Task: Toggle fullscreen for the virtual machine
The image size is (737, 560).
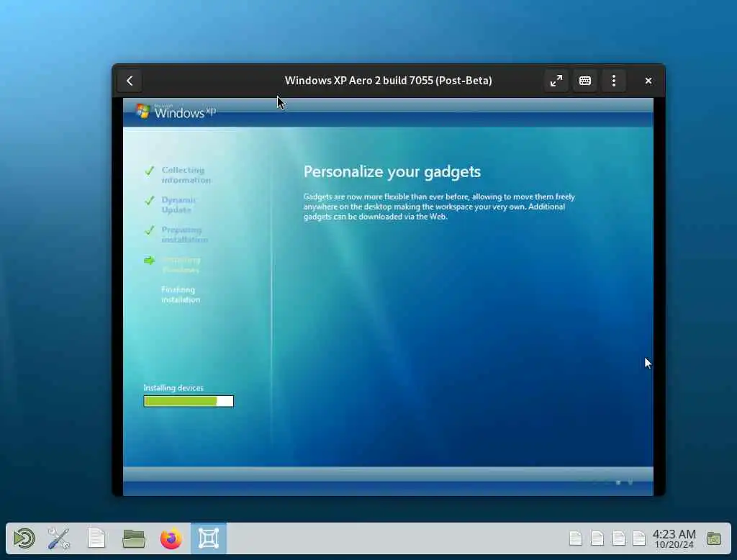Action: [x=556, y=81]
